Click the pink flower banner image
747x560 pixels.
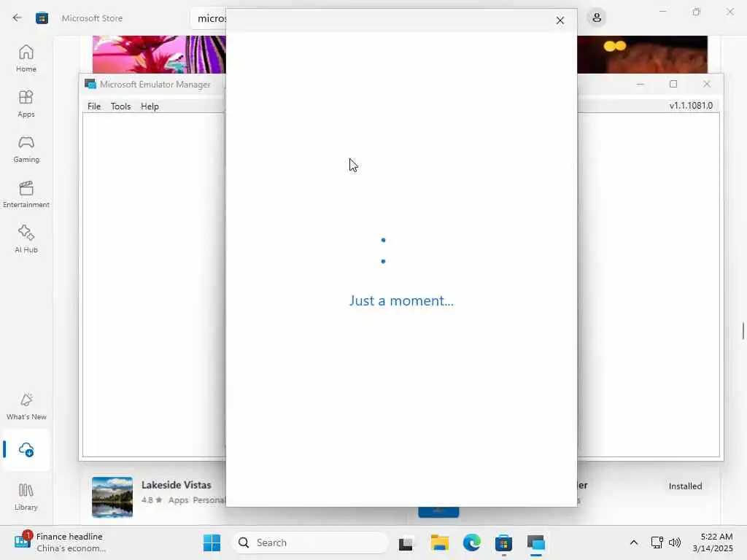159,54
